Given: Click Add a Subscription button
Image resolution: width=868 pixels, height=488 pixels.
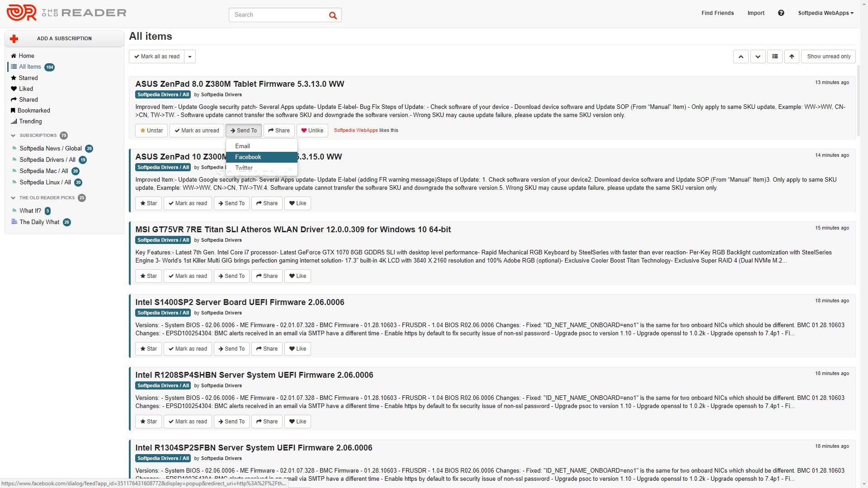Looking at the screenshot, I should 64,39.
